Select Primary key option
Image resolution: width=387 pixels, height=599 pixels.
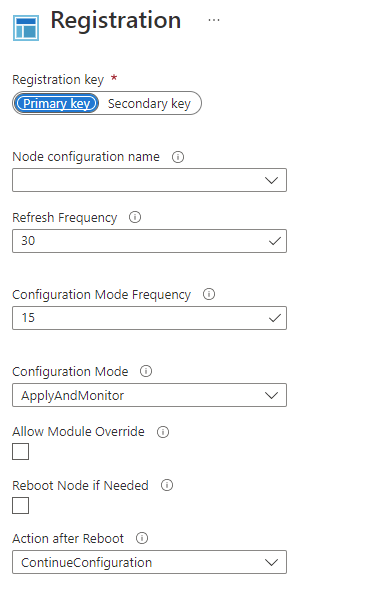click(56, 103)
